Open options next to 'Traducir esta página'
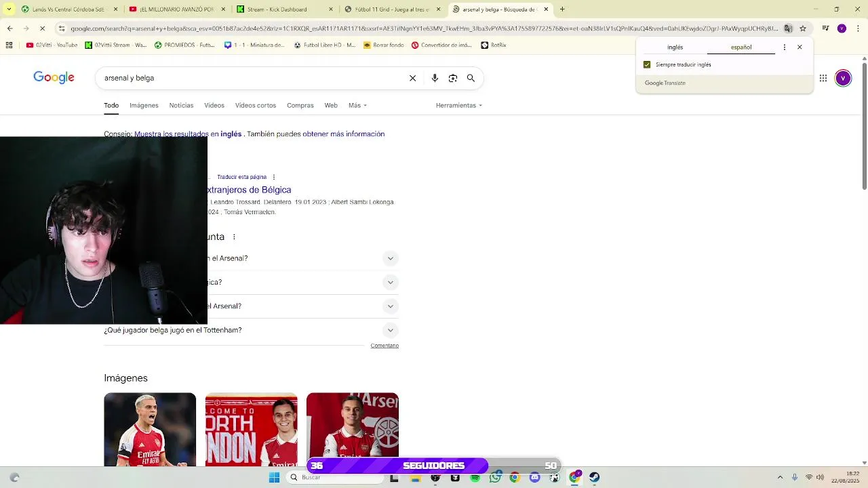Screen dimensions: 868x488 pos(274,177)
